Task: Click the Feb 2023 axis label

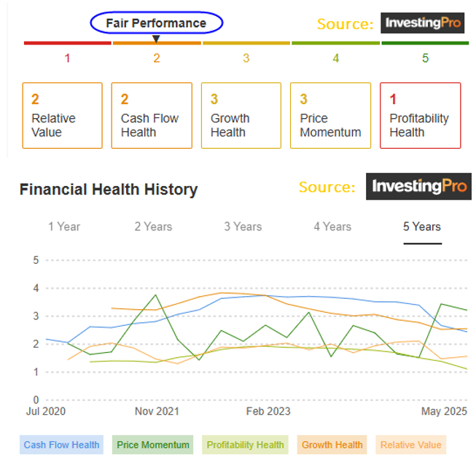Action: coord(268,411)
